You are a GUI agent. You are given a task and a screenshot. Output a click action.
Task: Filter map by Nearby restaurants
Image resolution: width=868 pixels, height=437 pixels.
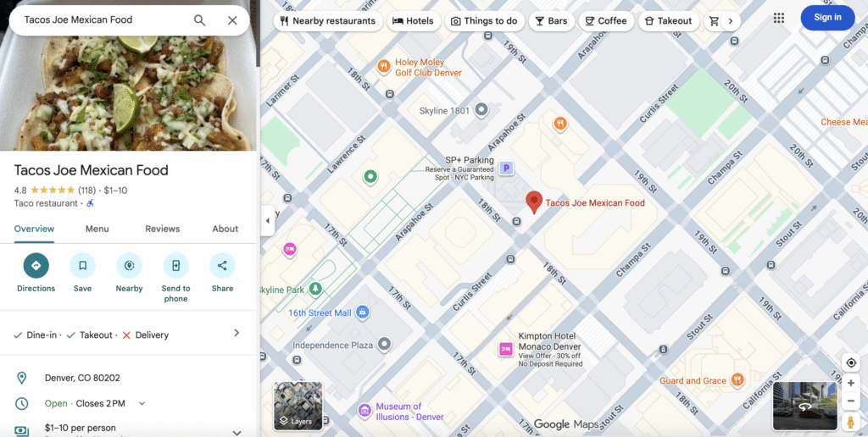pyautogui.click(x=327, y=21)
